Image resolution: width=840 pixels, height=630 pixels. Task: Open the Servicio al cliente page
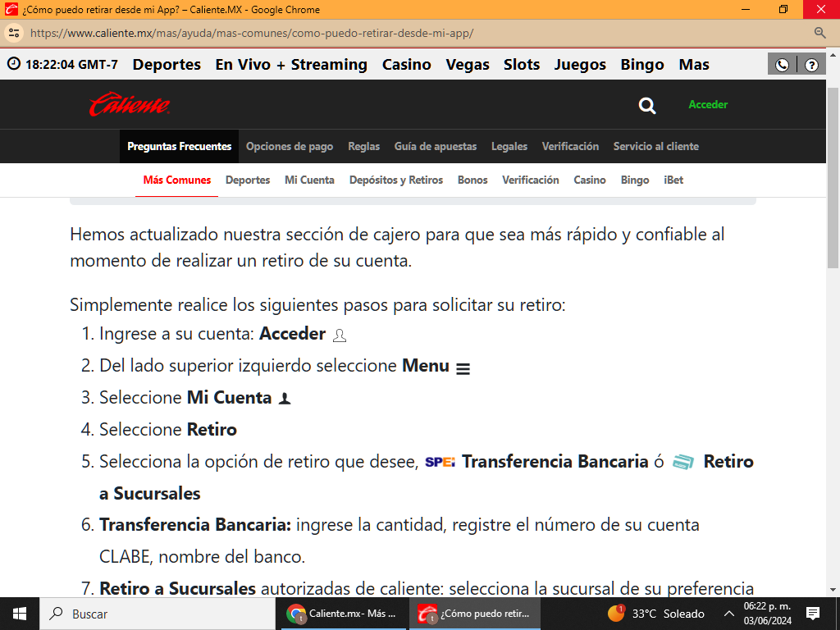point(655,146)
